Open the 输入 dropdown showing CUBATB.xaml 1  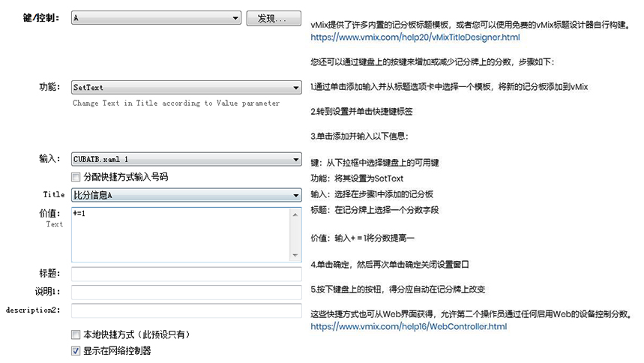coord(187,159)
